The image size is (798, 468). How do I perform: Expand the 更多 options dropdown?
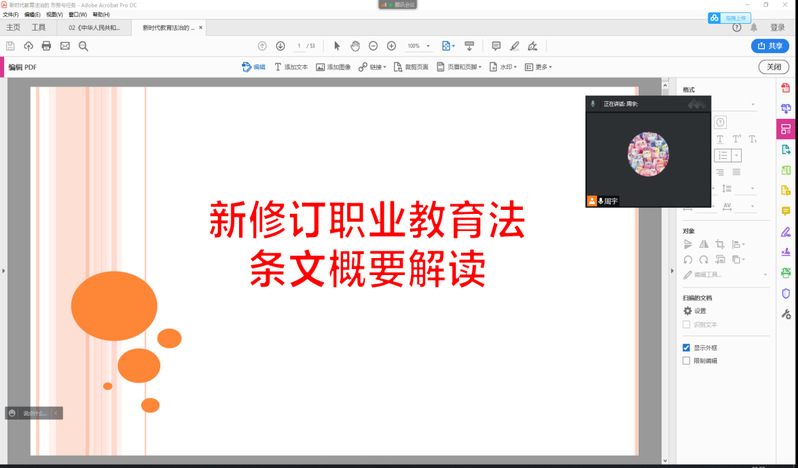click(x=539, y=67)
